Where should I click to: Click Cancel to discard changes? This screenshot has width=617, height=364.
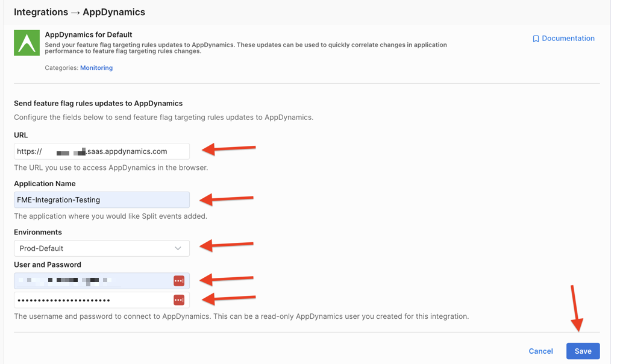coord(540,351)
